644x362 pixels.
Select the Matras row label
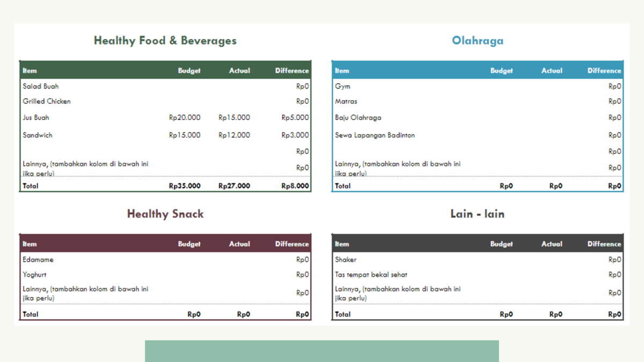pos(346,101)
